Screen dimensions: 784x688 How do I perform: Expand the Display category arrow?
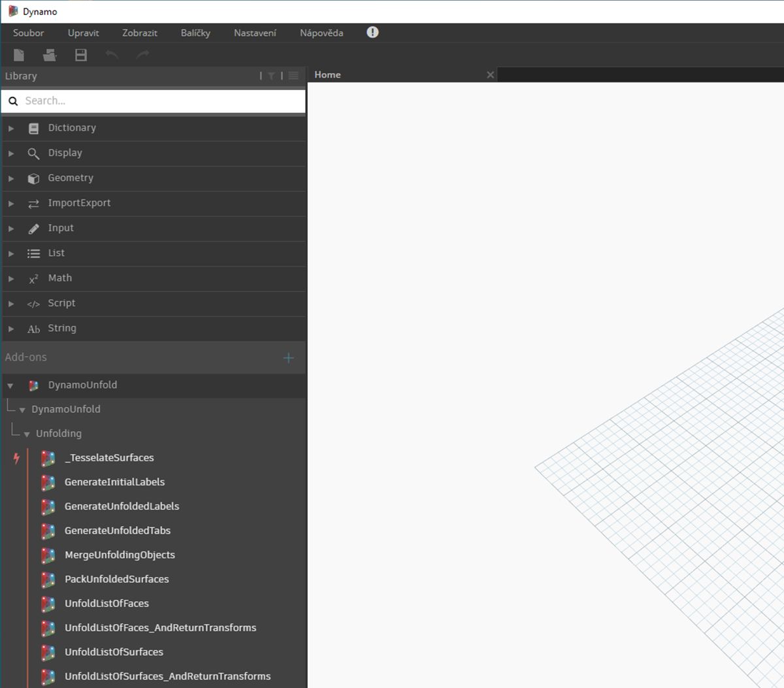coord(11,154)
